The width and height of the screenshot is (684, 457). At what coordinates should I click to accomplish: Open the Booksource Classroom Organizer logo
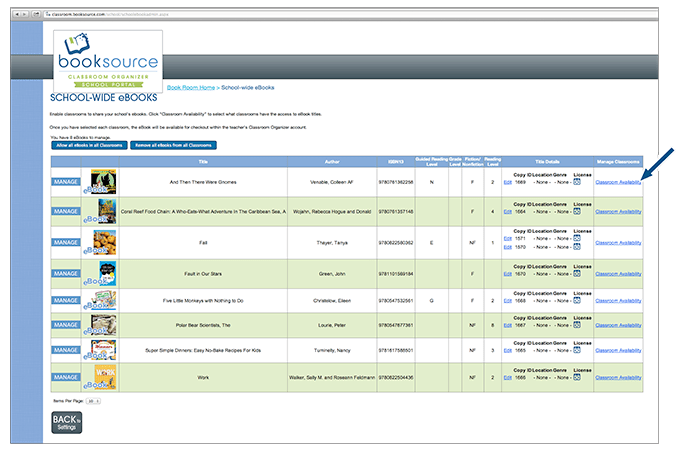(108, 61)
